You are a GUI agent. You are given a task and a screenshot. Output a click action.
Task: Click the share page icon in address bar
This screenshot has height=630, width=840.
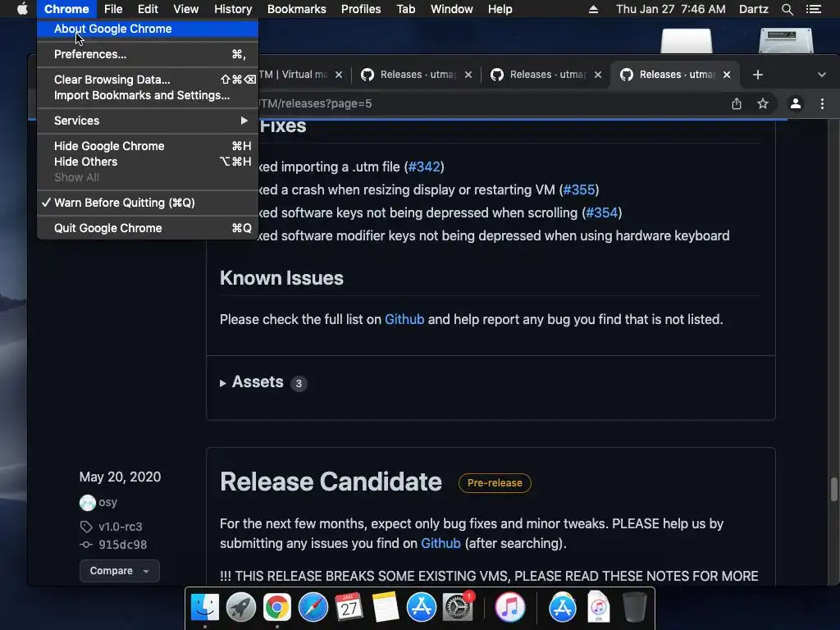click(737, 103)
